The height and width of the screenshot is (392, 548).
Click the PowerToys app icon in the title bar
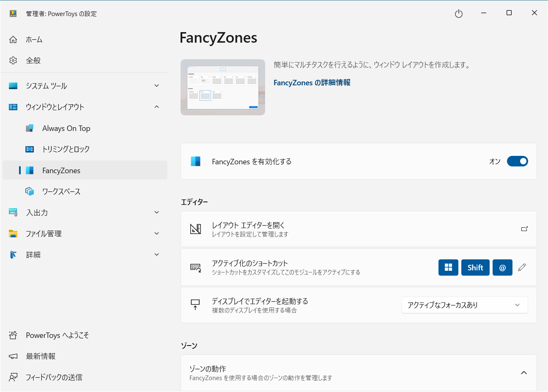point(13,13)
